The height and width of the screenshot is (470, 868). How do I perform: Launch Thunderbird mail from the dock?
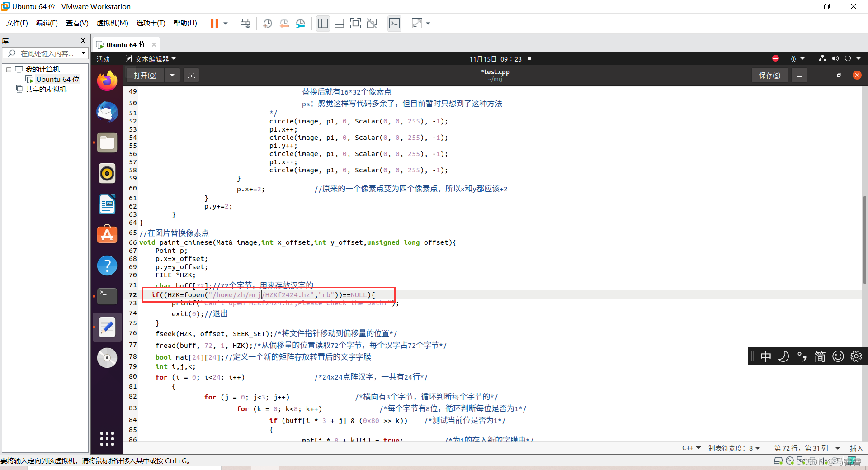coord(107,112)
